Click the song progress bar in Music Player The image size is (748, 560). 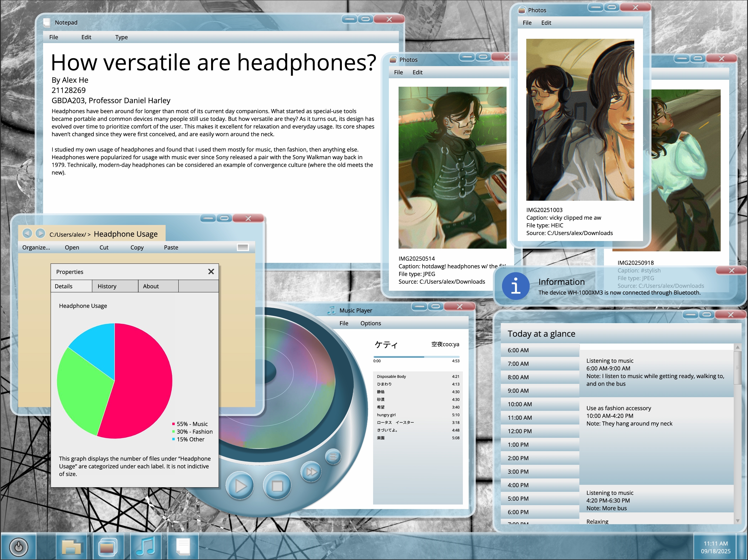pyautogui.click(x=416, y=357)
